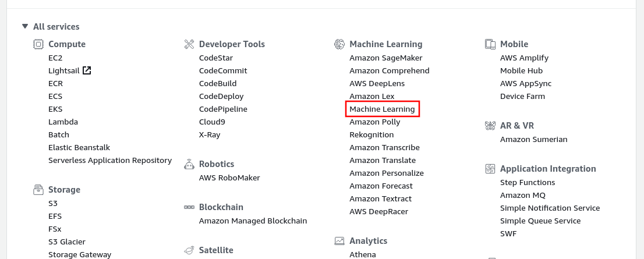
Task: Click the Developer Tools wrench icon
Action: click(x=189, y=44)
